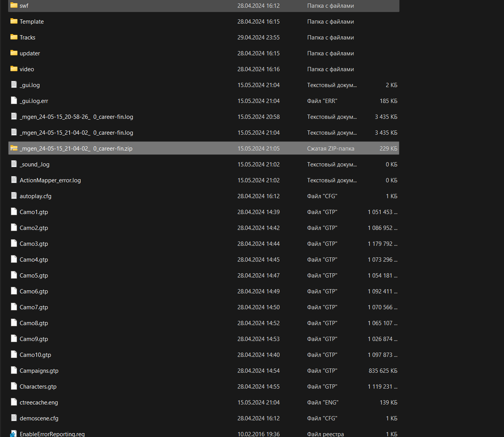This screenshot has height=437, width=504.
Task: Click the video folder icon
Action: point(14,69)
